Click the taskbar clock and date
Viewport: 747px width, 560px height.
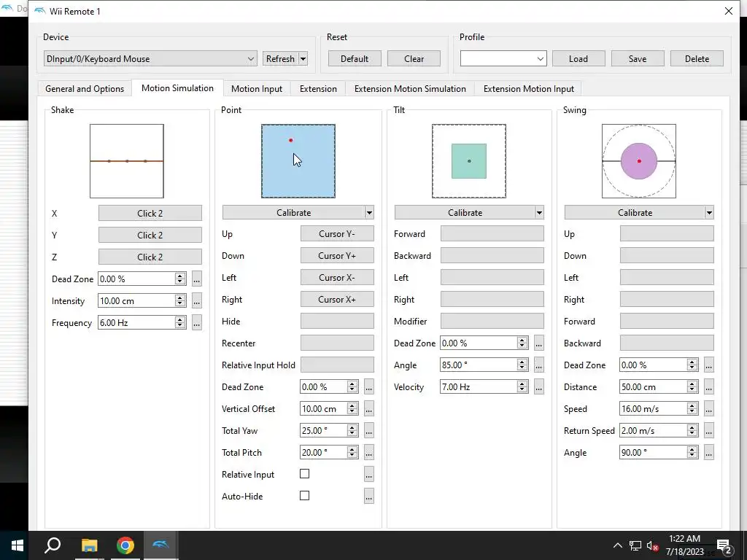click(684, 545)
